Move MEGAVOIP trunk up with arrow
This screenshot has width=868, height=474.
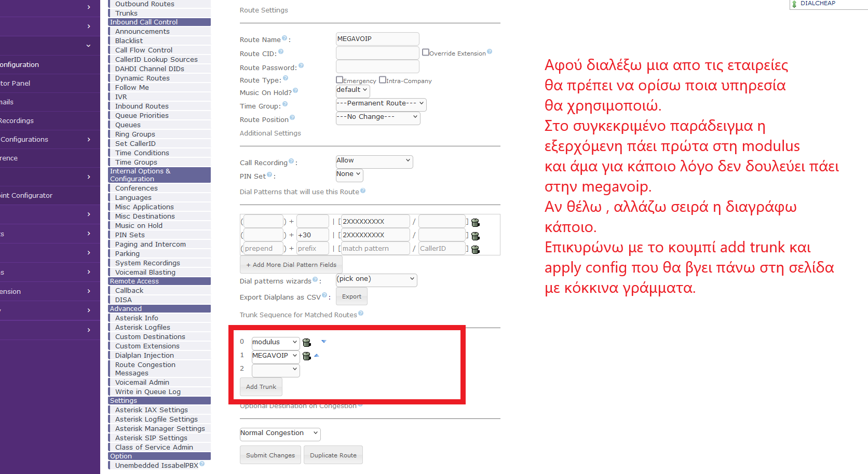tap(317, 356)
